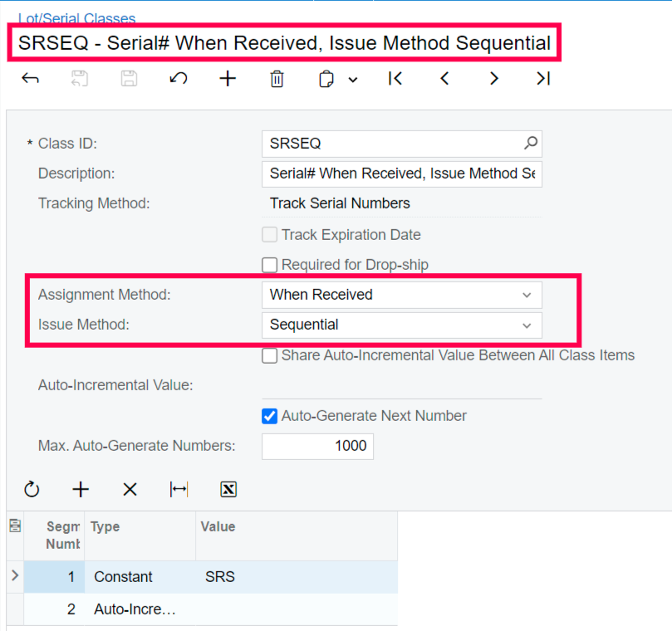
Task: Expand the row arrow for segment 1
Action: (x=15, y=575)
